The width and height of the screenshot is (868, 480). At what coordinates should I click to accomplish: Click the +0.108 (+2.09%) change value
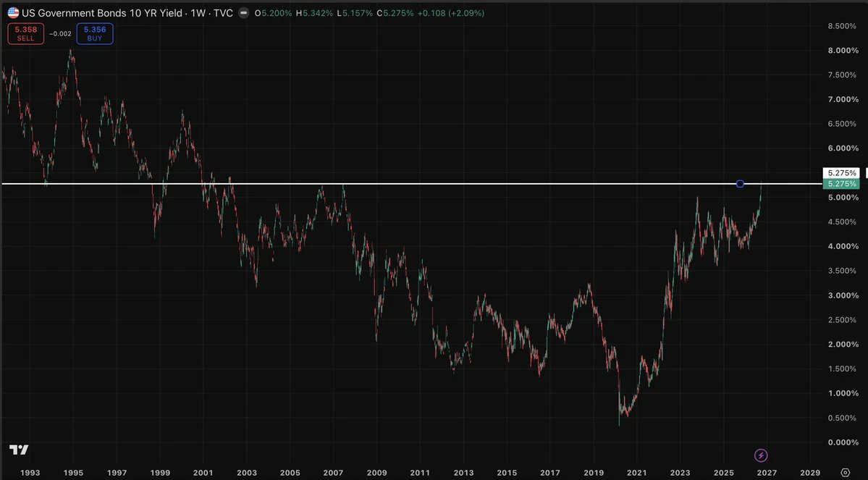click(450, 13)
